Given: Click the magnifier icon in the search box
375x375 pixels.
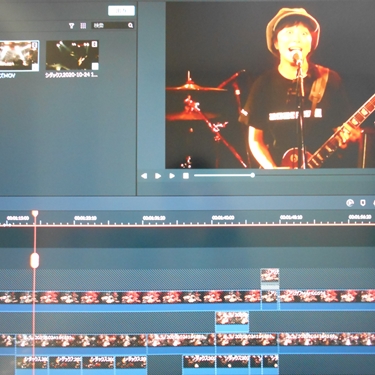Looking at the screenshot, I should 130,25.
